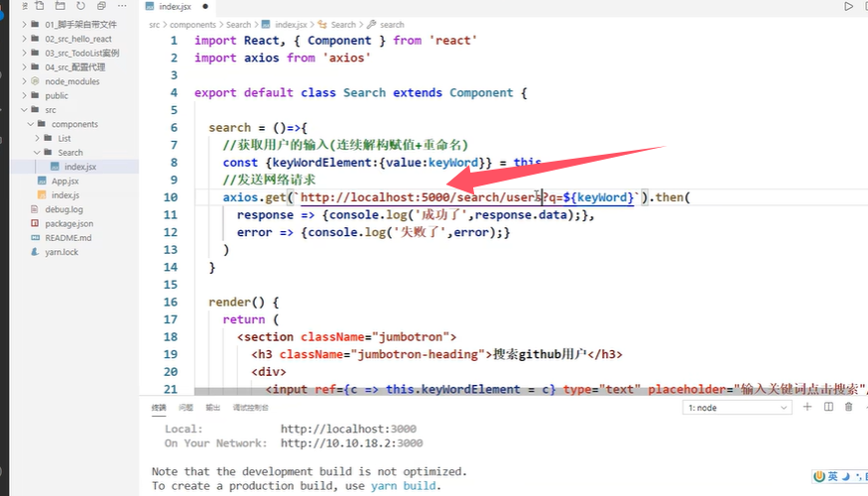Image resolution: width=868 pixels, height=496 pixels.
Task: Click the input method U logo icon
Action: [819, 476]
